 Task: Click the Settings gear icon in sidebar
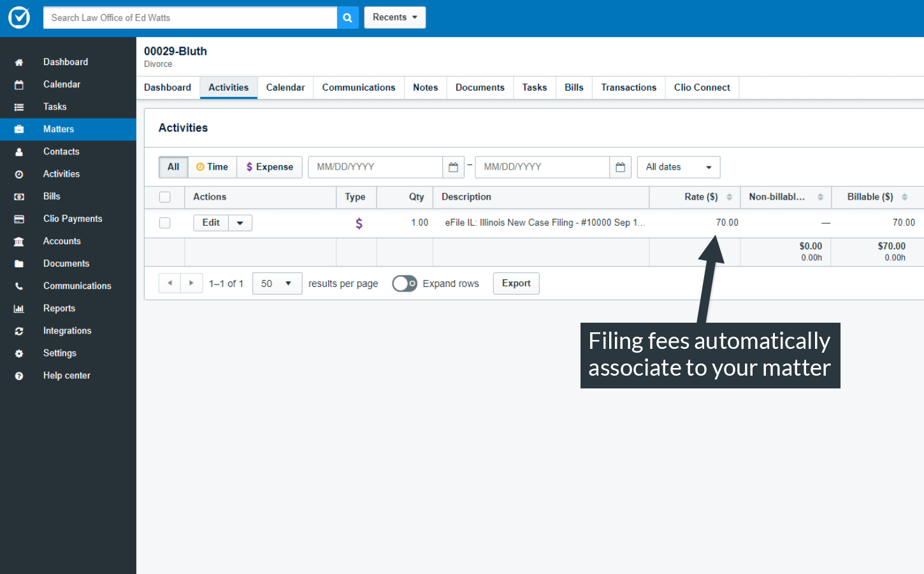point(19,353)
